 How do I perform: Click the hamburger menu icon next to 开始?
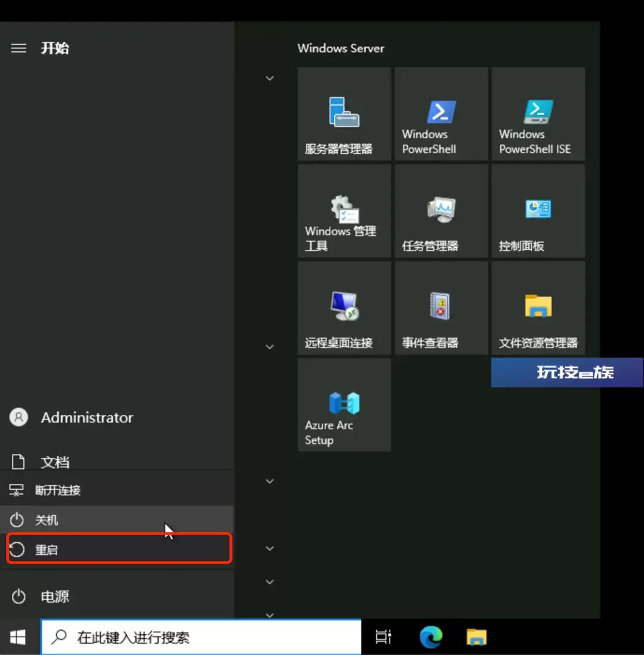[18, 48]
